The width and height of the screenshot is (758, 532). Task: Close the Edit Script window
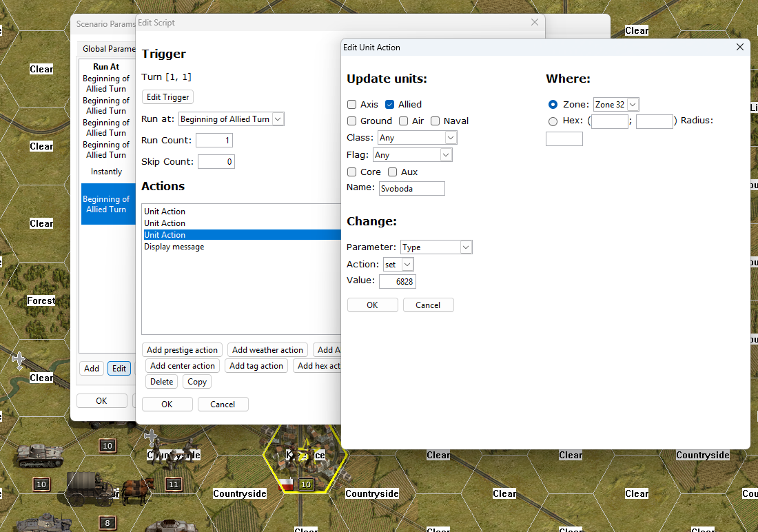[x=534, y=22]
